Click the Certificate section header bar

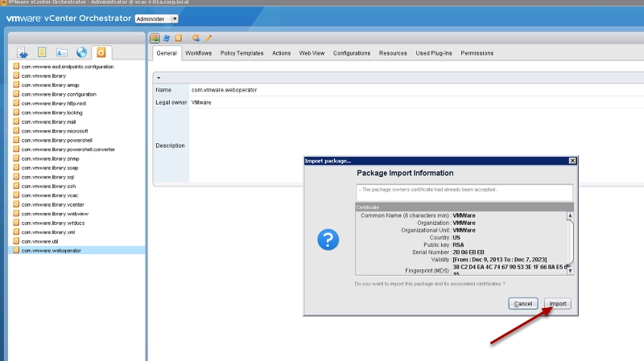click(464, 207)
